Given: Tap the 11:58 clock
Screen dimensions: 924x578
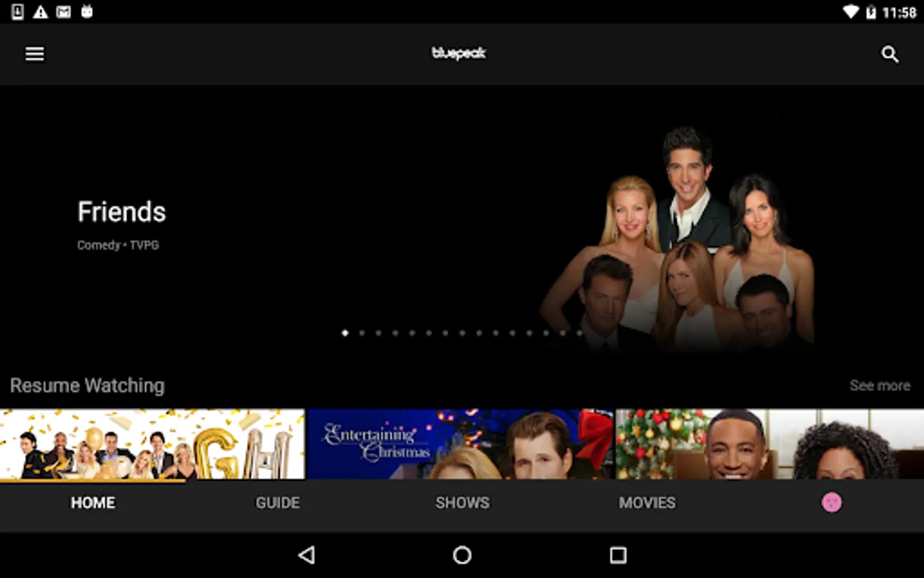Looking at the screenshot, I should [899, 12].
